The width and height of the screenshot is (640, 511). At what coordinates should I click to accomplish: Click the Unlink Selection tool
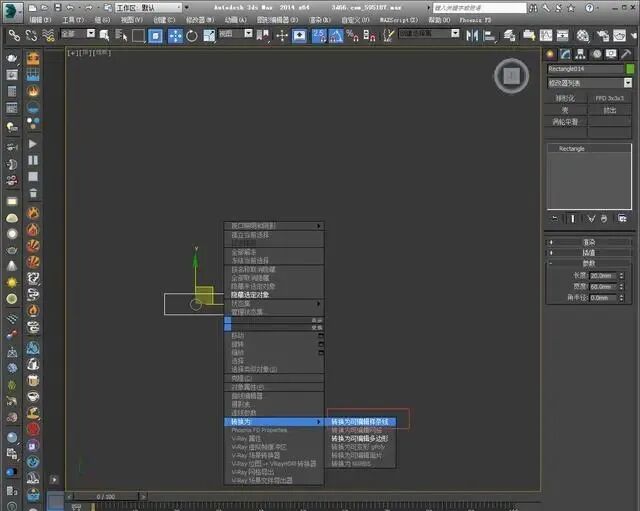[31, 36]
